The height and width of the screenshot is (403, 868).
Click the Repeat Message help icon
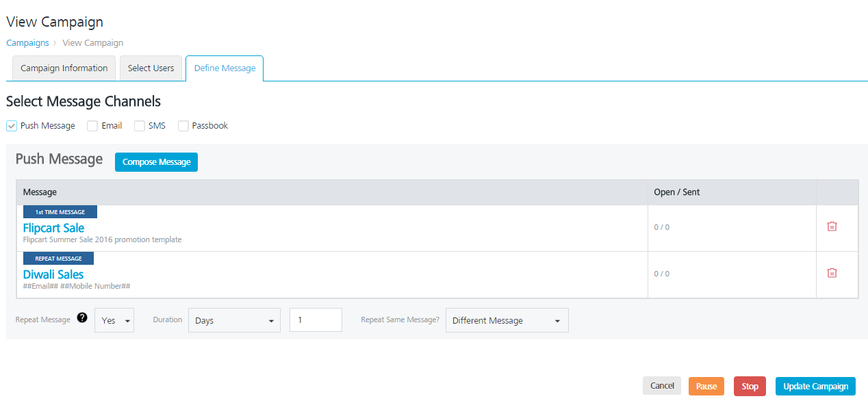click(82, 317)
